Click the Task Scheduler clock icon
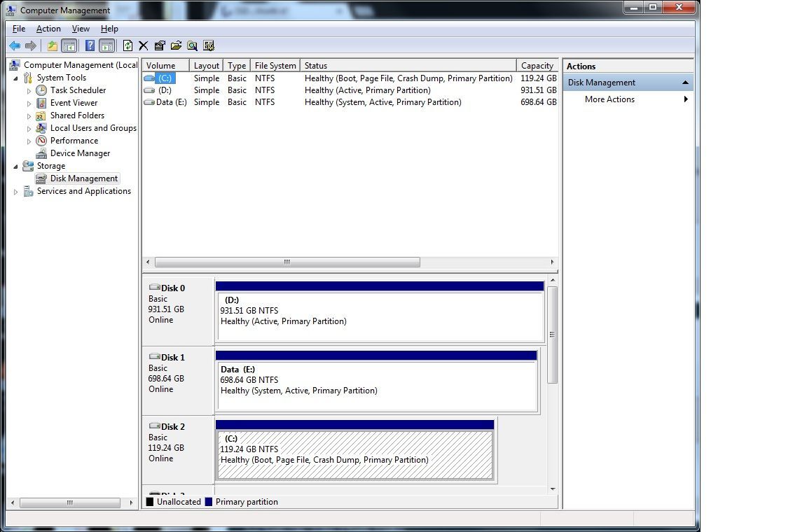 (41, 90)
